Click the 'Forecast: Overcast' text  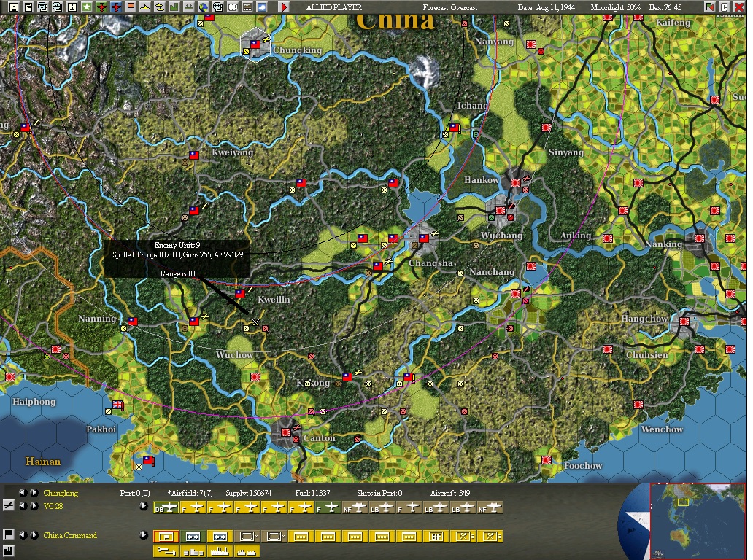(450, 7)
